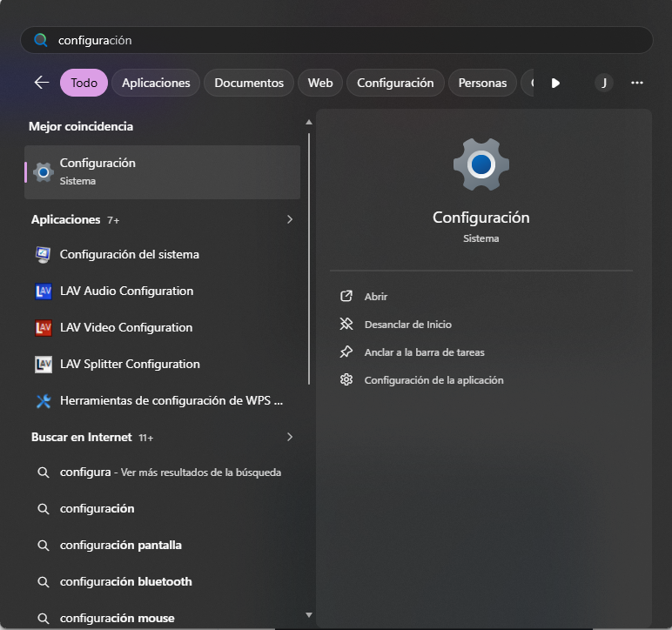Click Abrir to open Configuración
Screen dimensions: 672x630
pyautogui.click(x=376, y=297)
